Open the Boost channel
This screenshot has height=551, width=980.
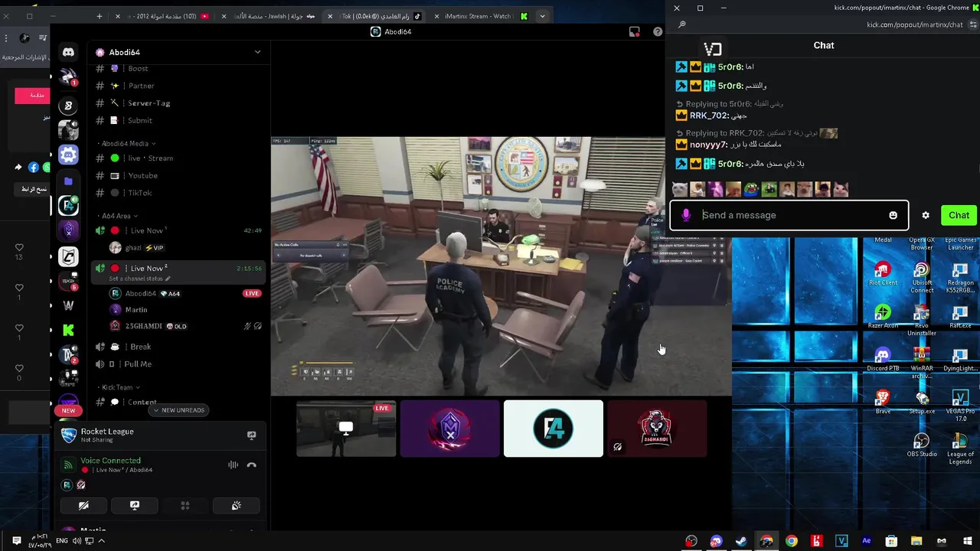point(139,69)
